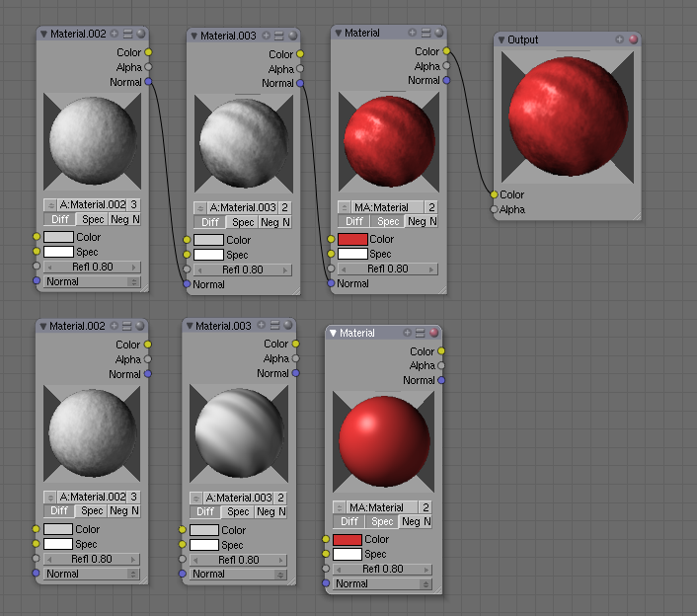Screen dimensions: 697x616
Task: Click plus icon in top-row Material.003 header
Action: coord(266,36)
